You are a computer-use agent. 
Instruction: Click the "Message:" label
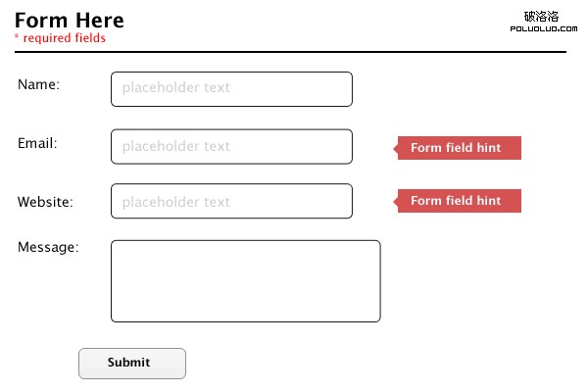[48, 247]
